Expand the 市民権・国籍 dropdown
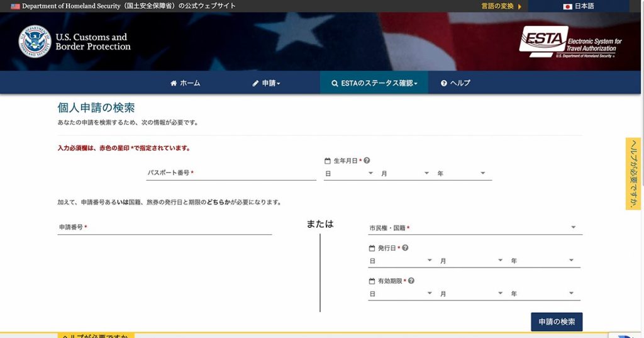The image size is (644, 338). coord(475,228)
